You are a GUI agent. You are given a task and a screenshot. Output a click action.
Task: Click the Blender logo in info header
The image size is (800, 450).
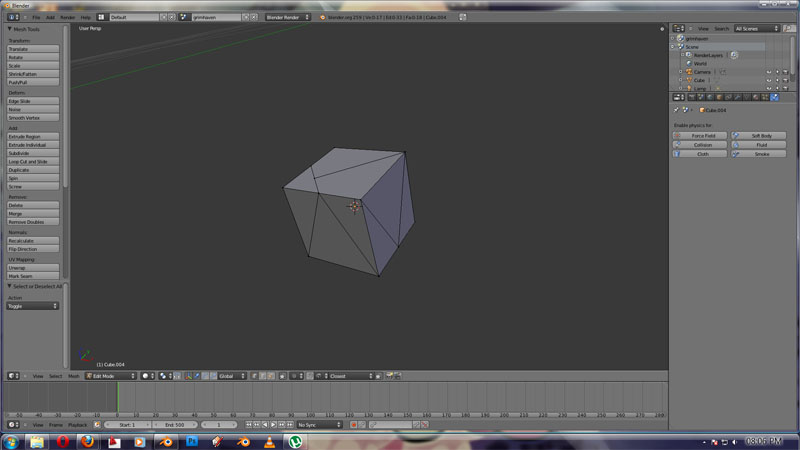(322, 17)
